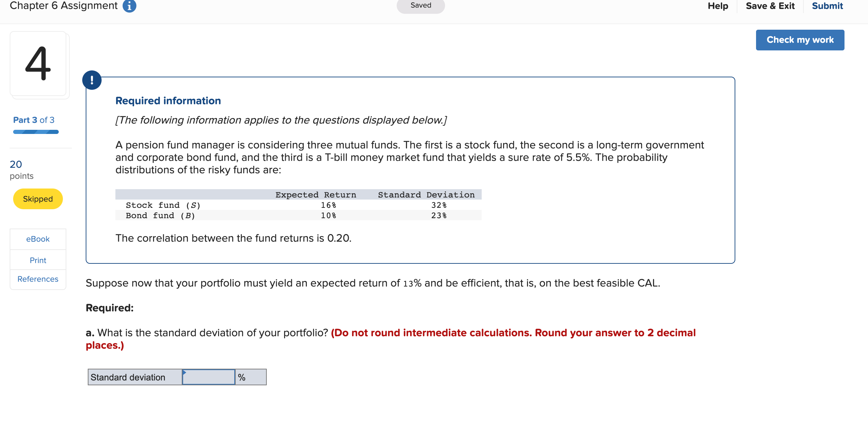
Task: Click the Part 3 progress bar
Action: point(36,132)
